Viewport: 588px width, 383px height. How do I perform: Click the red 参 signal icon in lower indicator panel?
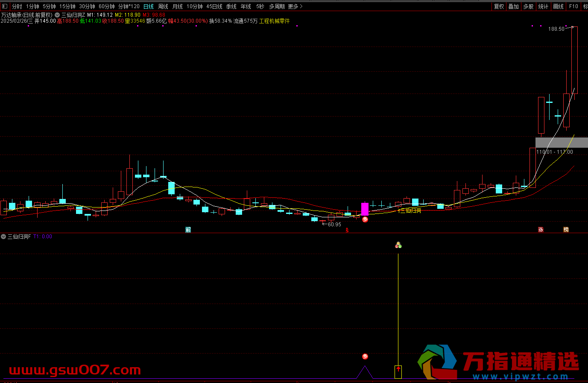point(365,357)
